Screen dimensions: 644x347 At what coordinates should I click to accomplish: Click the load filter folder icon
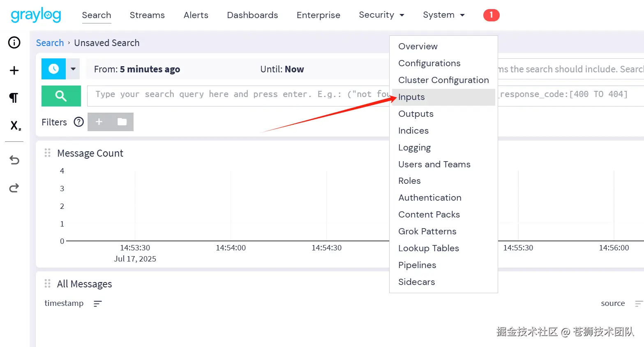[x=122, y=122]
